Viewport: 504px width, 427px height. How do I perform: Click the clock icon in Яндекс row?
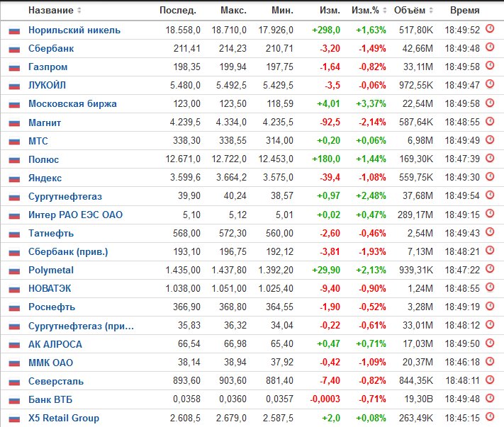[490, 176]
